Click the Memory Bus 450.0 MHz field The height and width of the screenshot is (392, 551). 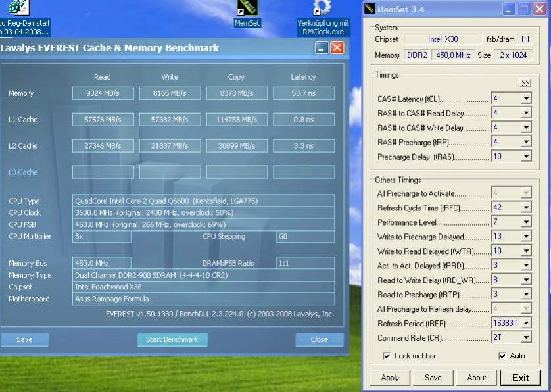pos(101,263)
